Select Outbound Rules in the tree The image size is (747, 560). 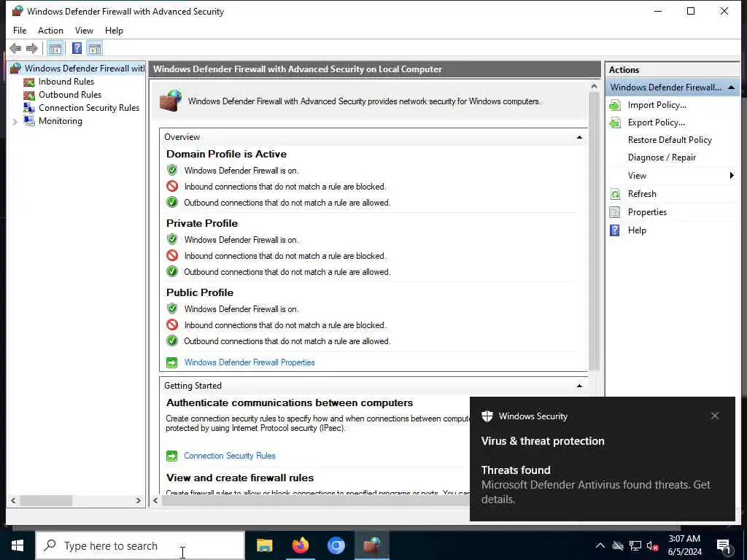tap(70, 95)
